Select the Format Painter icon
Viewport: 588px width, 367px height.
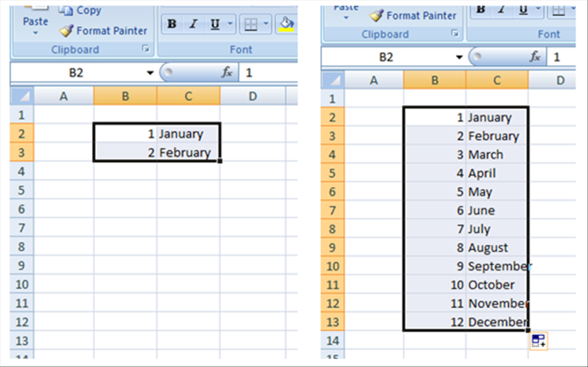pyautogui.click(x=67, y=30)
